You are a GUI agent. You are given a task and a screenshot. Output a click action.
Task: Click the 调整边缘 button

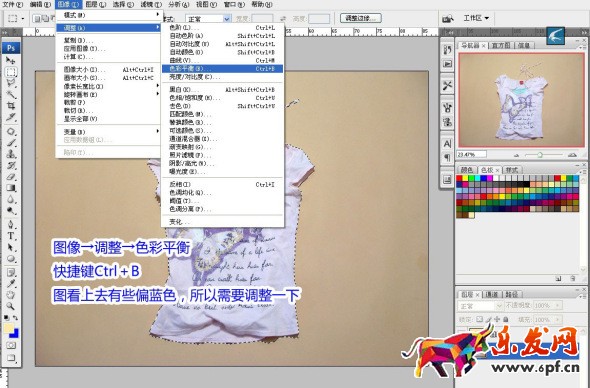pos(360,18)
